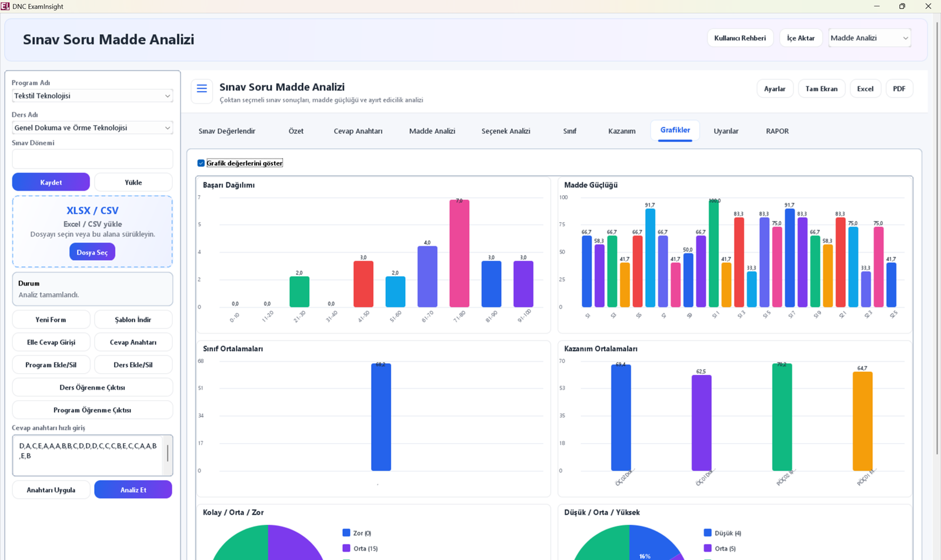Click the DNC ExamInsight app icon in title bar
The width and height of the screenshot is (941, 560).
5,6
